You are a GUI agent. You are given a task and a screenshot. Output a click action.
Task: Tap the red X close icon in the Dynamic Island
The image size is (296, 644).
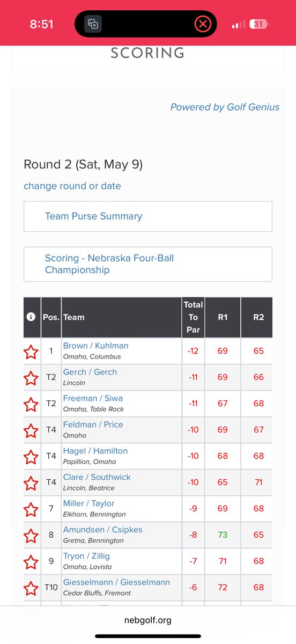coord(202,24)
